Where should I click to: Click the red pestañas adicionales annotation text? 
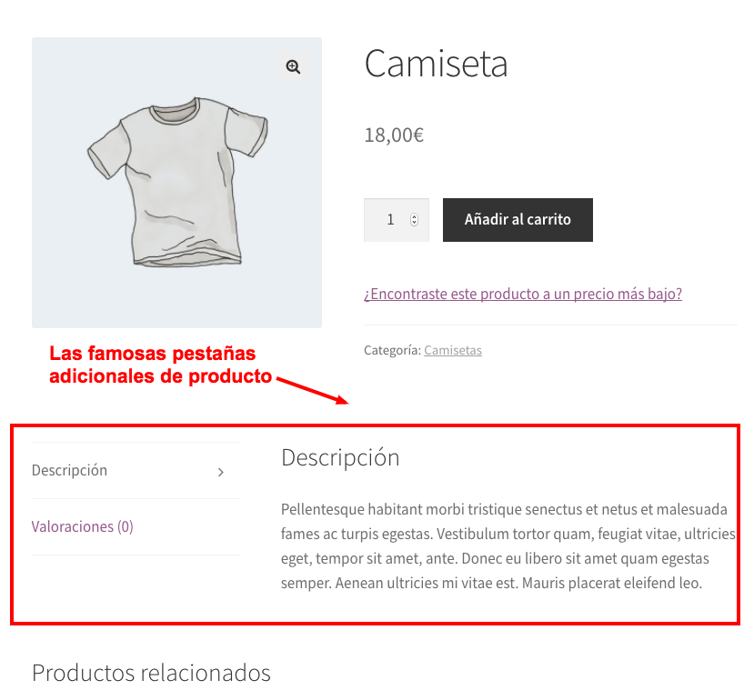[x=160, y=365]
